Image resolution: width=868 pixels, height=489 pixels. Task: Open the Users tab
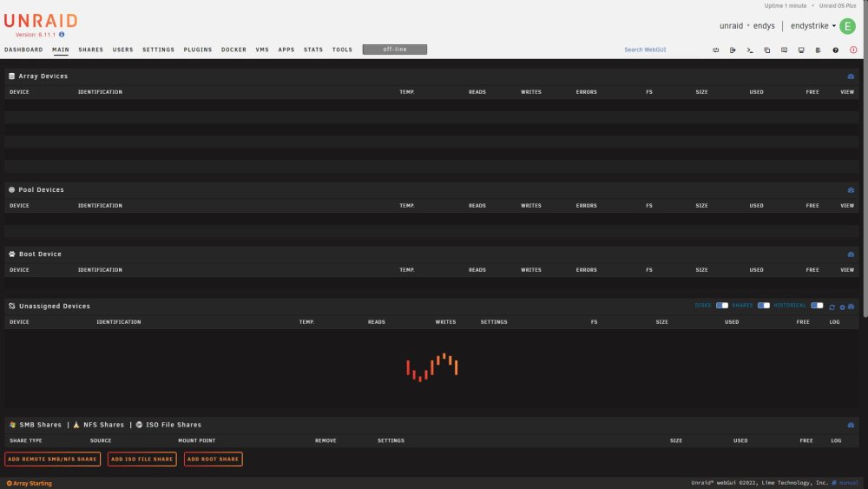click(x=123, y=50)
